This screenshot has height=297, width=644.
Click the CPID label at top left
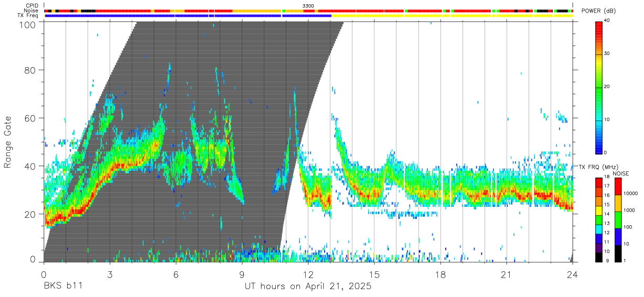31,6
